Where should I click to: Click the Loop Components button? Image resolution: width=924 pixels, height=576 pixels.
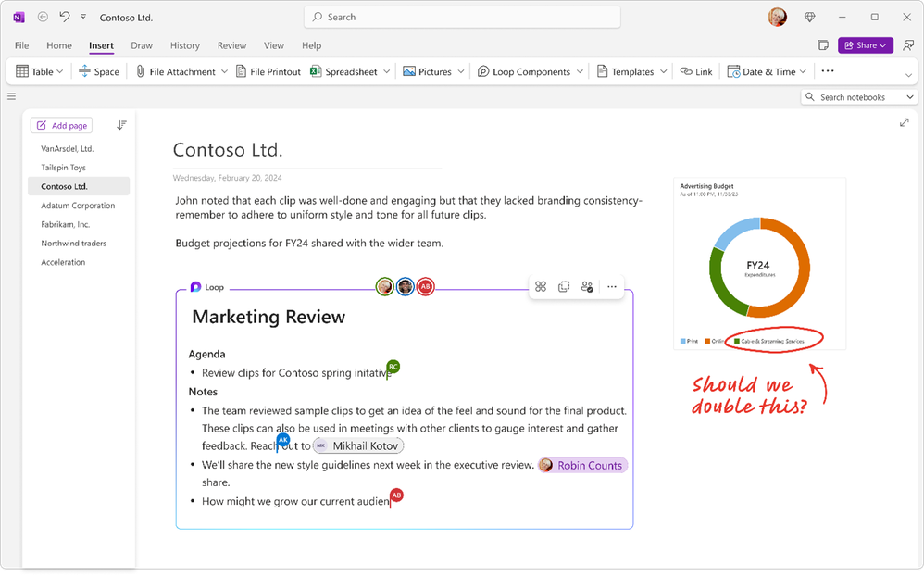(x=524, y=71)
